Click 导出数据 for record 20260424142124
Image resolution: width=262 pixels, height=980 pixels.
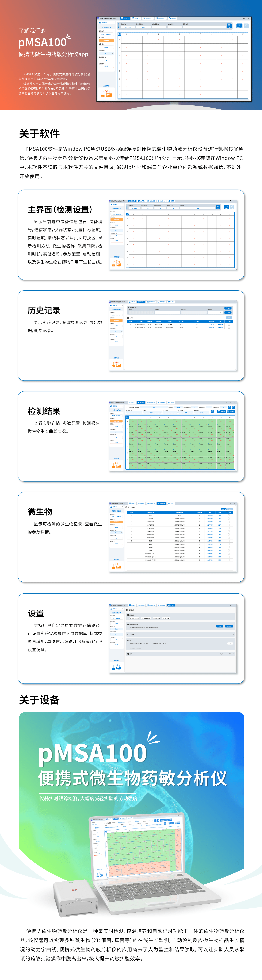[x=220, y=328]
